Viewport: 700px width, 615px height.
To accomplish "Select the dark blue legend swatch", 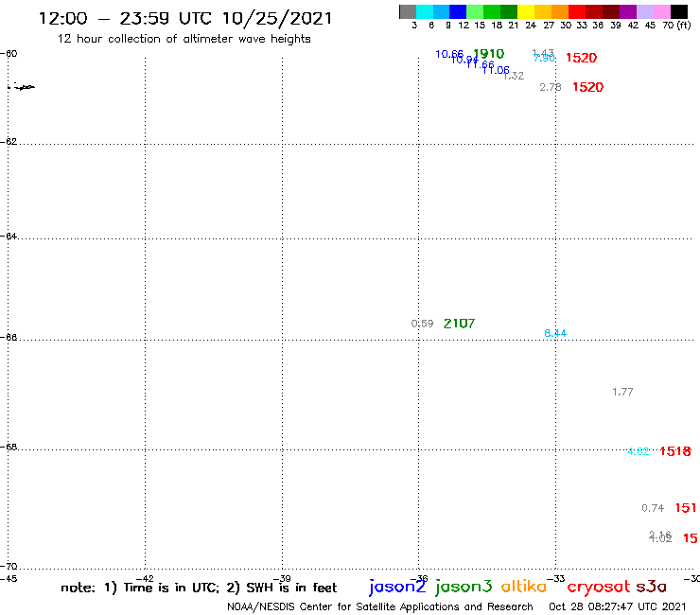I will tap(458, 11).
